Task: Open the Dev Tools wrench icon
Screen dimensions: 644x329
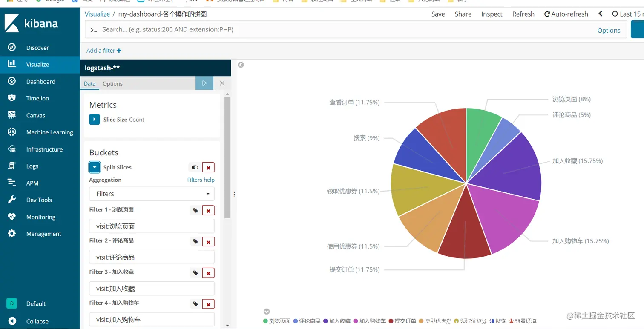Action: (12, 200)
